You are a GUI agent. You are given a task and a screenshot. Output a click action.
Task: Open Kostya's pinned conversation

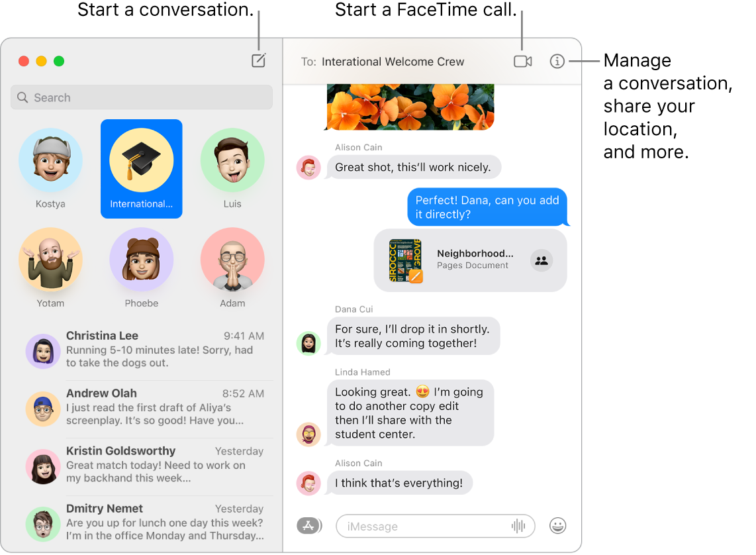[x=50, y=160]
